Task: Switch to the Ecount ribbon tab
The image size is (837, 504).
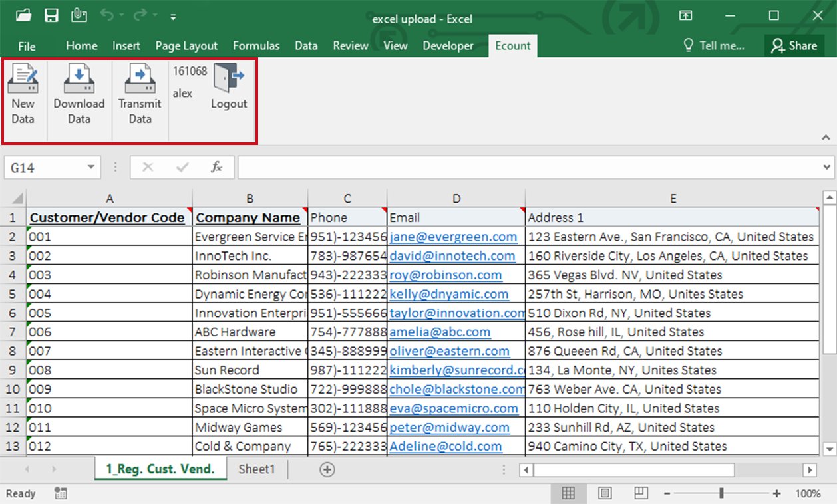Action: tap(512, 45)
